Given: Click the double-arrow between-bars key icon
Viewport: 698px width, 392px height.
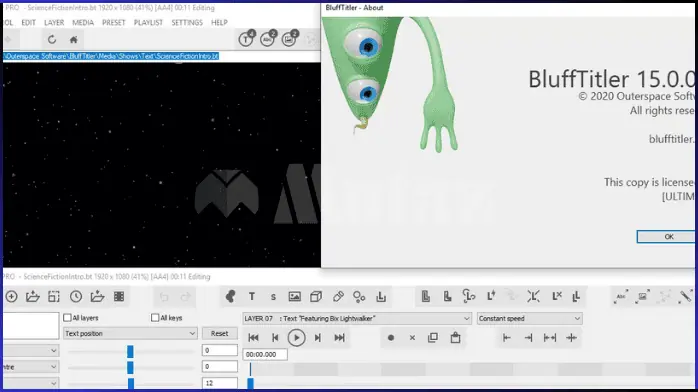Looking at the screenshot, I should click(550, 338).
